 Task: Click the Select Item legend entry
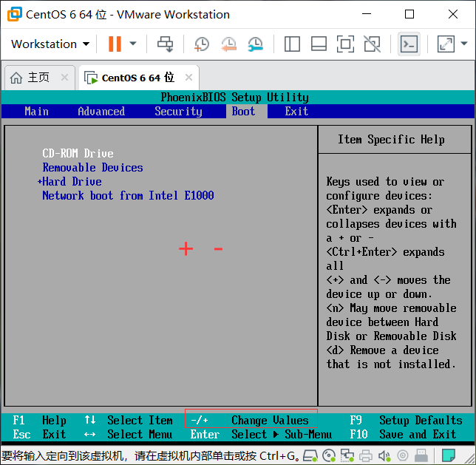coord(128,421)
